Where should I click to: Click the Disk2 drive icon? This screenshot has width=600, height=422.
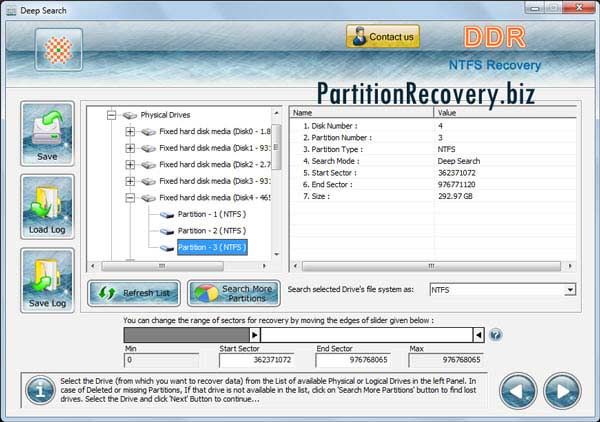(148, 165)
